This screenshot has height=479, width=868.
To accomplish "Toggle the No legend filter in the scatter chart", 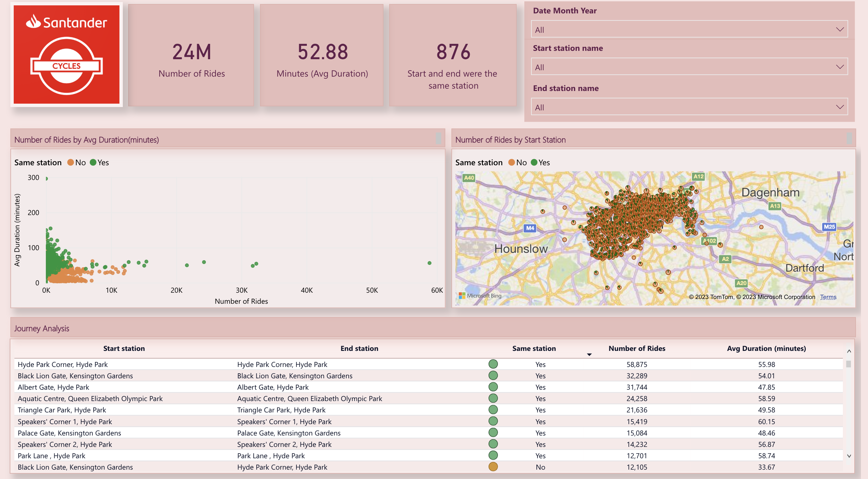I will point(70,162).
